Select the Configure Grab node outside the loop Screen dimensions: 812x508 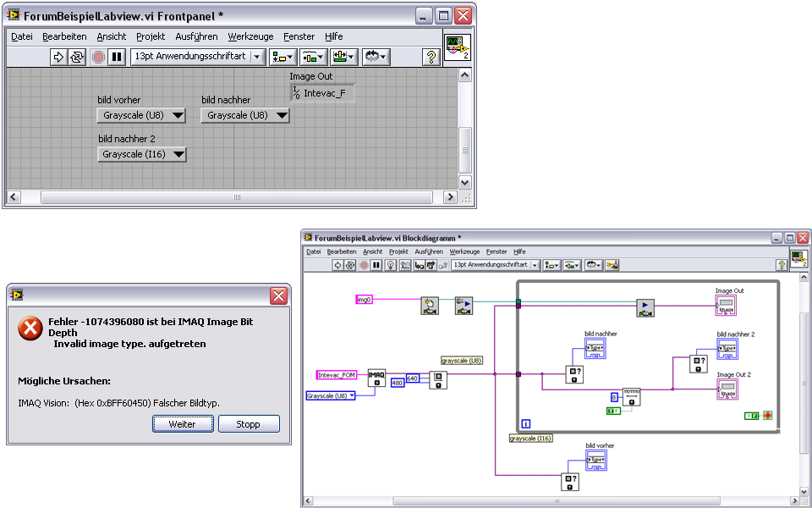pyautogui.click(x=464, y=306)
